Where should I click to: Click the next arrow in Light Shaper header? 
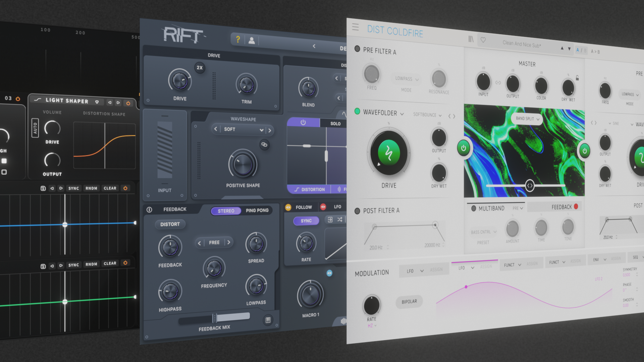[x=118, y=103]
